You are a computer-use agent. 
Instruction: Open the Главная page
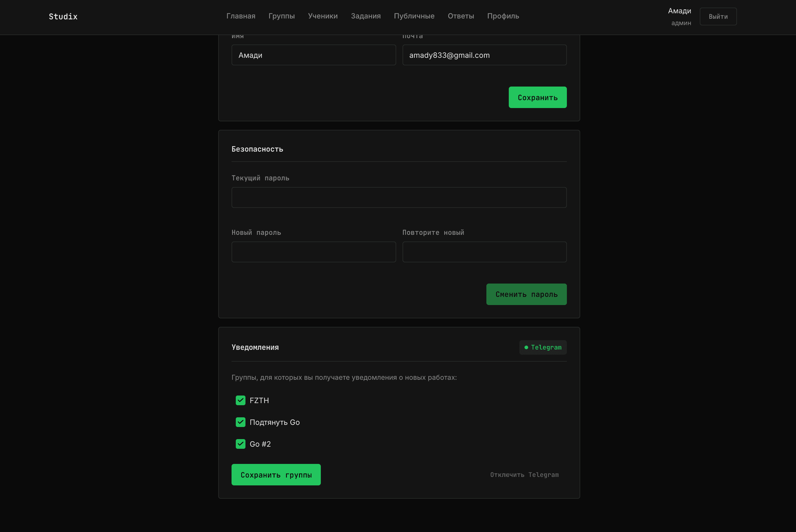(241, 16)
